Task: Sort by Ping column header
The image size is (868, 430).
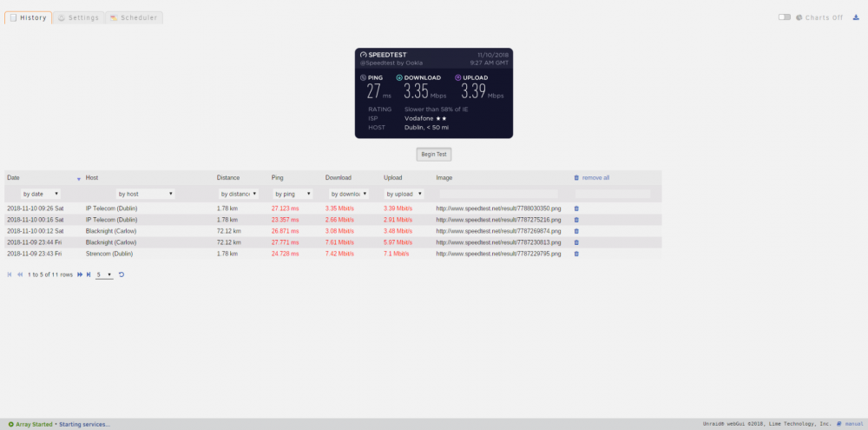Action: [278, 178]
